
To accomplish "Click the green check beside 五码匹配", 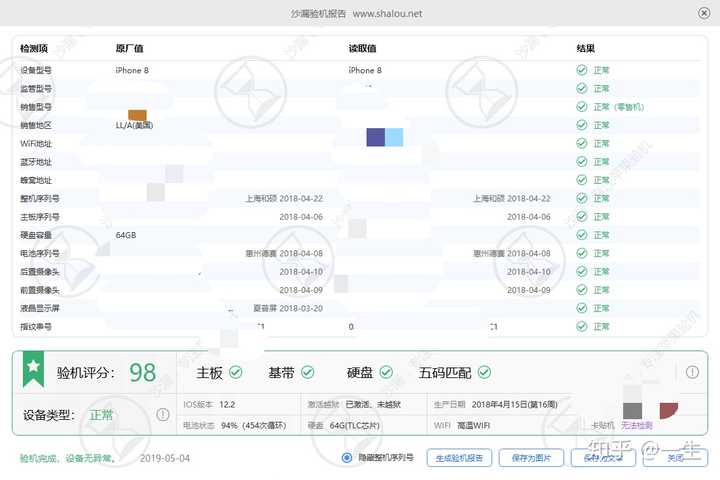I will (484, 372).
